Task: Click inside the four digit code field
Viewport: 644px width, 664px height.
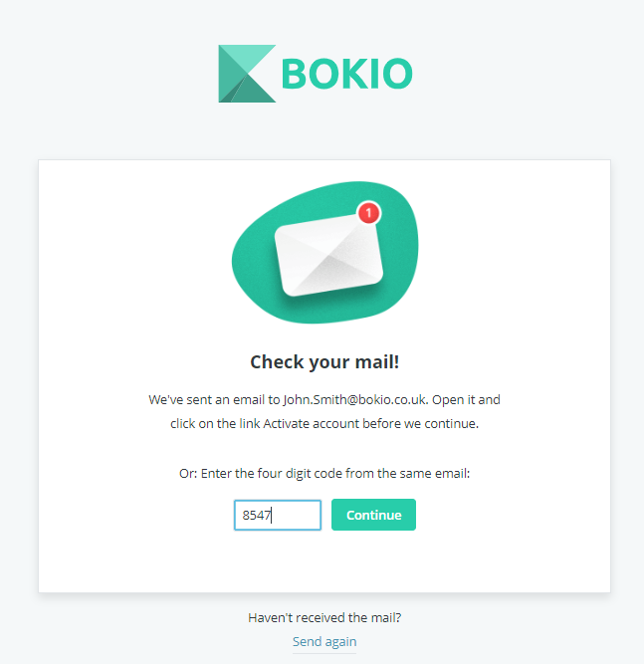Action: (278, 515)
